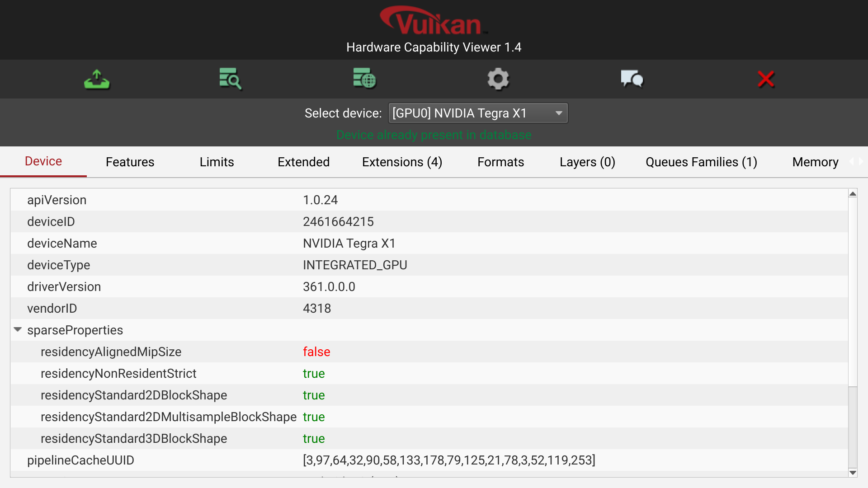Switch to the Features tab
The height and width of the screenshot is (488, 868).
129,161
